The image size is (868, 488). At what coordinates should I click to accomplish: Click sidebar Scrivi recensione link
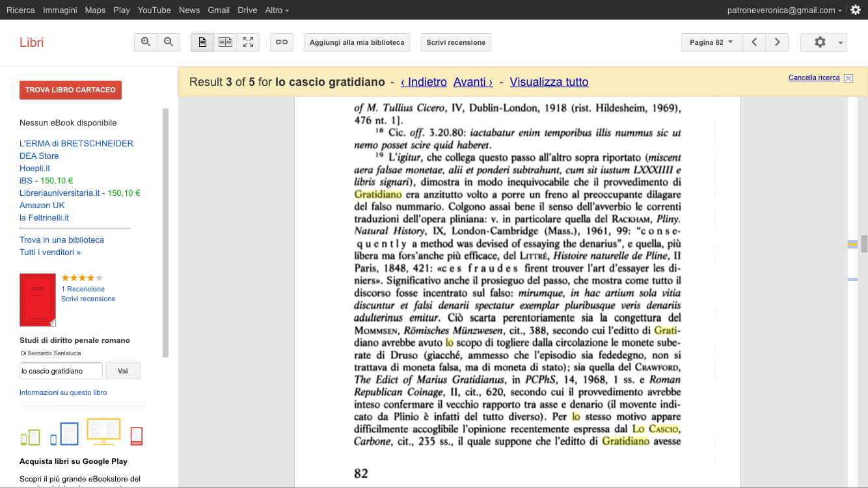tap(88, 299)
